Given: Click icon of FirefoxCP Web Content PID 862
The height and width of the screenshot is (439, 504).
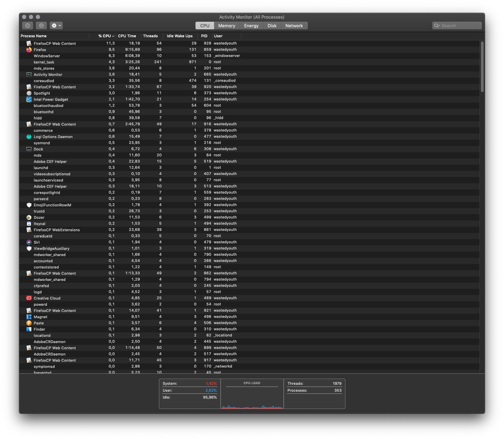Looking at the screenshot, I should [29, 273].
